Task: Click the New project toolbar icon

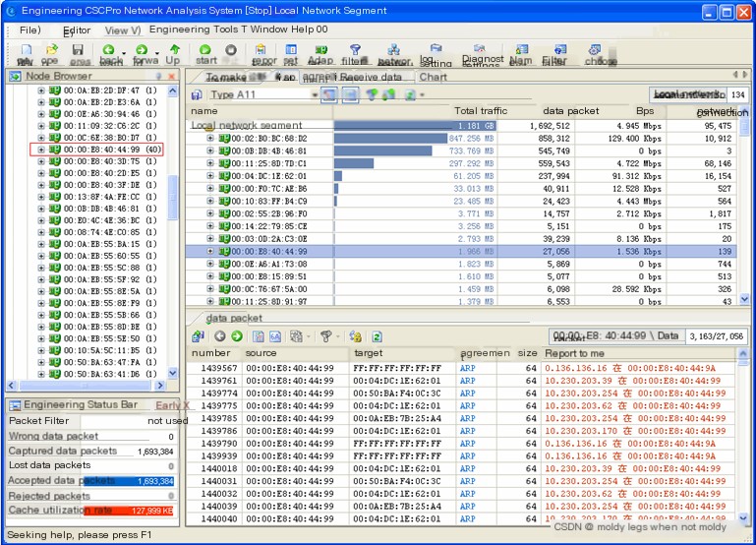Action: pyautogui.click(x=27, y=49)
